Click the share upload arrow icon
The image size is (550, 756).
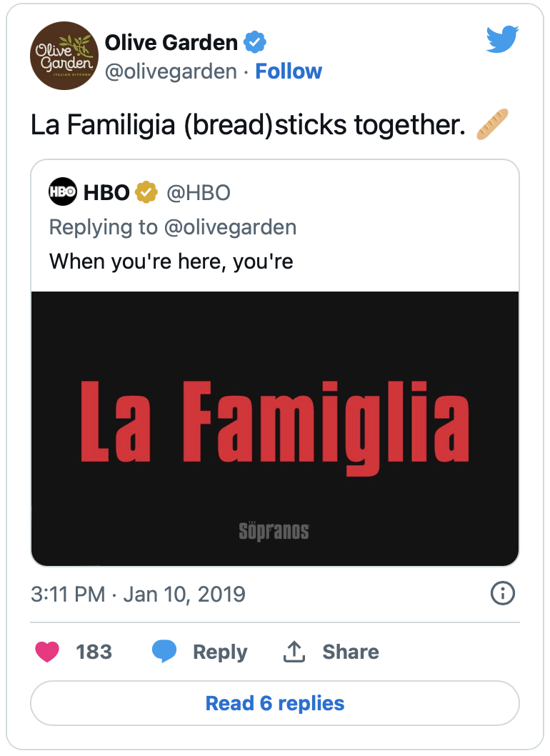294,652
